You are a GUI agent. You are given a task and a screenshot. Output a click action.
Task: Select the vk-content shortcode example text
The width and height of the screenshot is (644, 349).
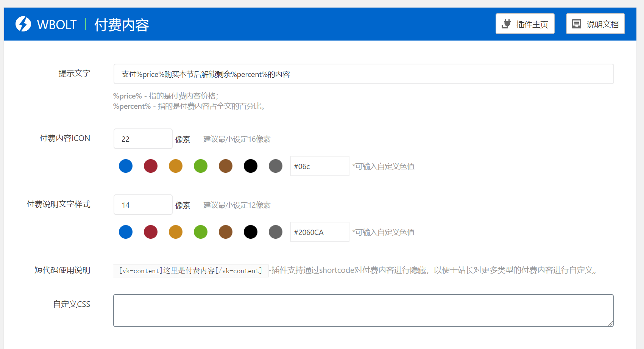tap(190, 271)
